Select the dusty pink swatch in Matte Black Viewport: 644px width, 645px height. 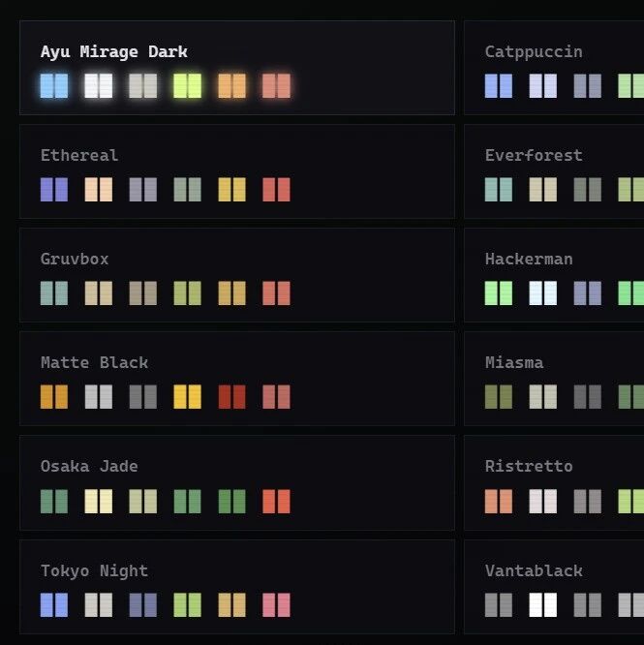[x=276, y=397]
